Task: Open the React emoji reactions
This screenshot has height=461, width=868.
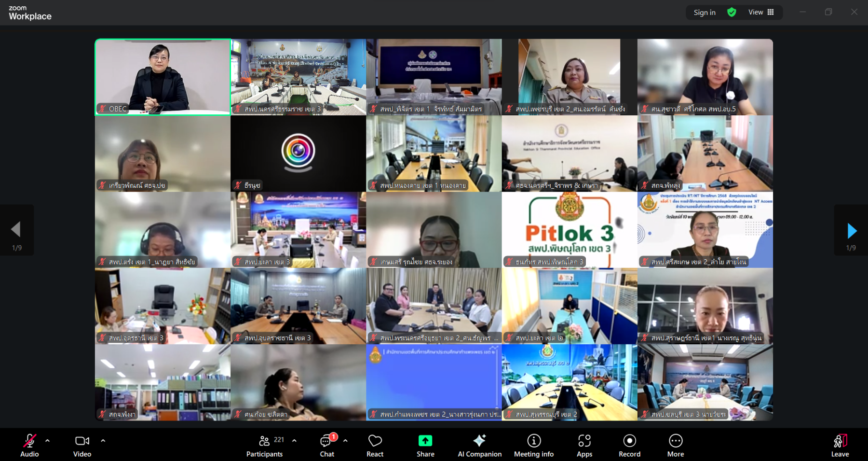Action: [x=375, y=445]
